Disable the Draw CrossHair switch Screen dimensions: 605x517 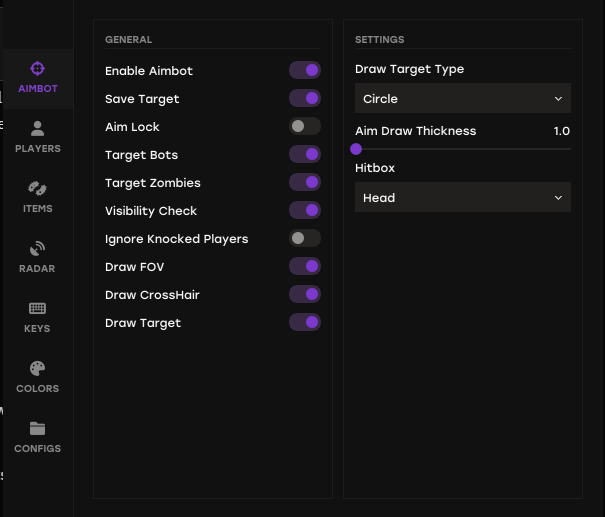(305, 294)
